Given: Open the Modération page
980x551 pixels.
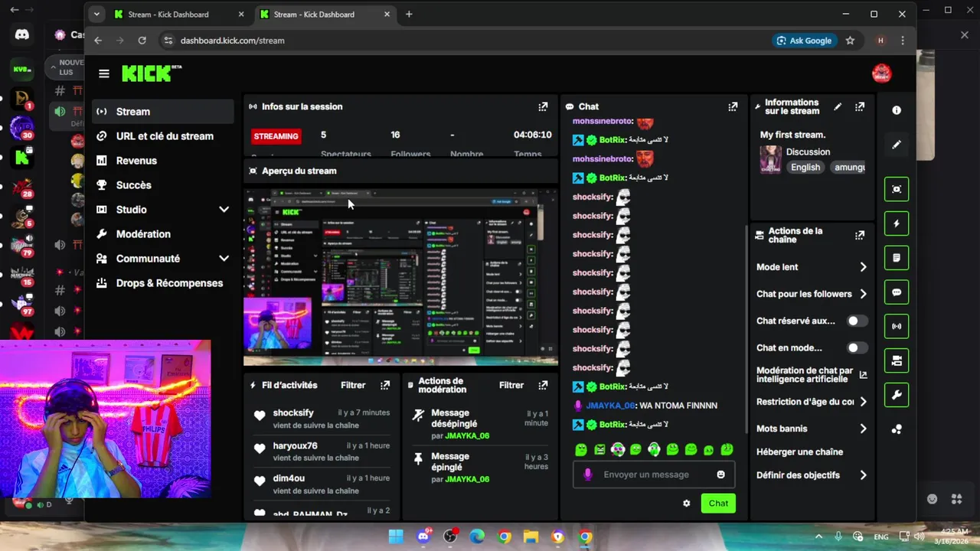Looking at the screenshot, I should (164, 234).
